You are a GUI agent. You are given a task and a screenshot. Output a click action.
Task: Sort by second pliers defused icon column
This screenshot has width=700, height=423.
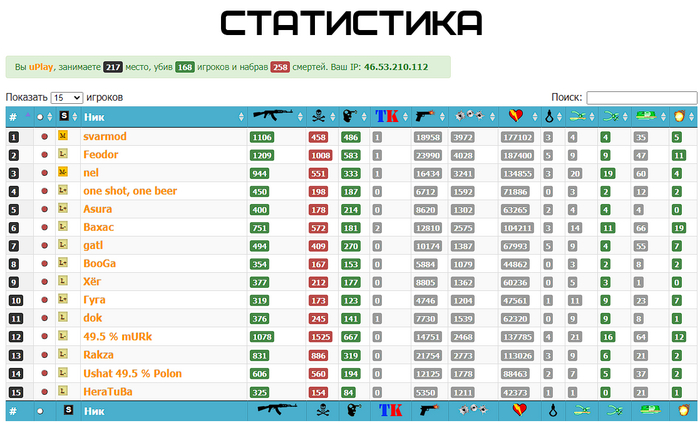tap(610, 116)
